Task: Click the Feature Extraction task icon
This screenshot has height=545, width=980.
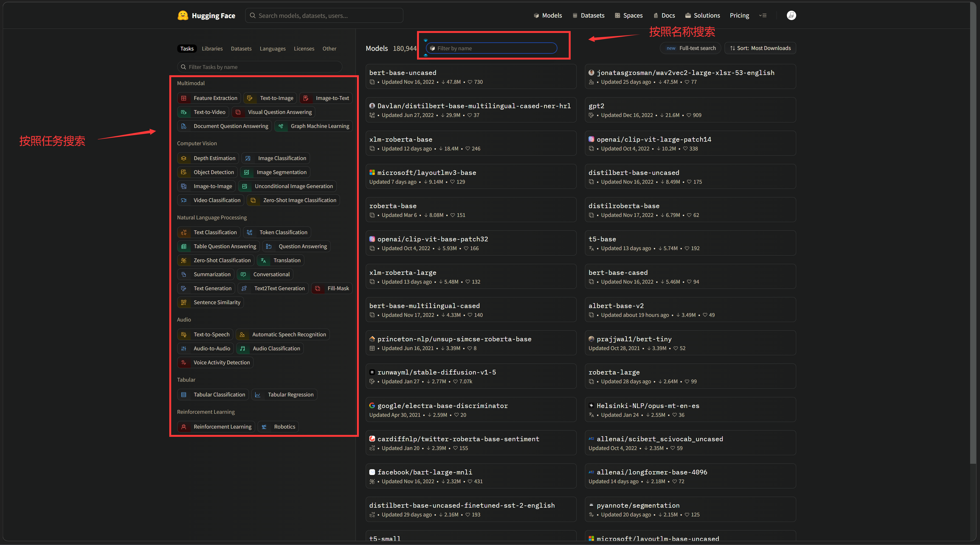Action: coord(184,98)
